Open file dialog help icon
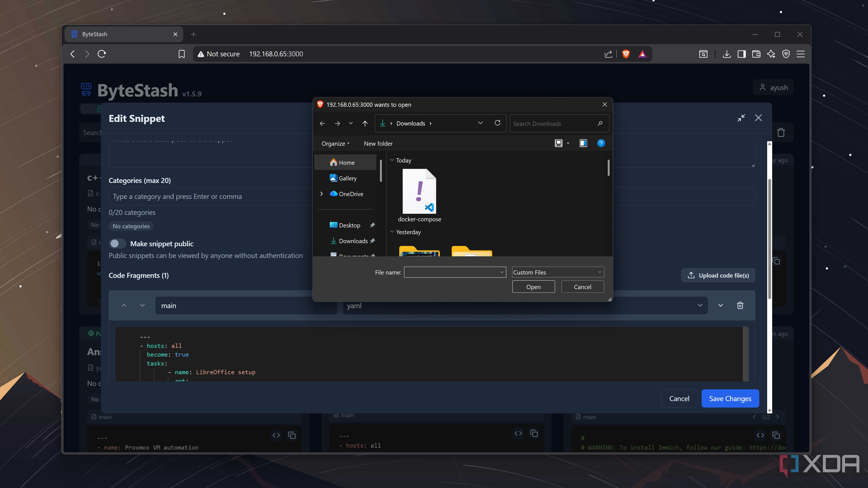 pos(601,143)
